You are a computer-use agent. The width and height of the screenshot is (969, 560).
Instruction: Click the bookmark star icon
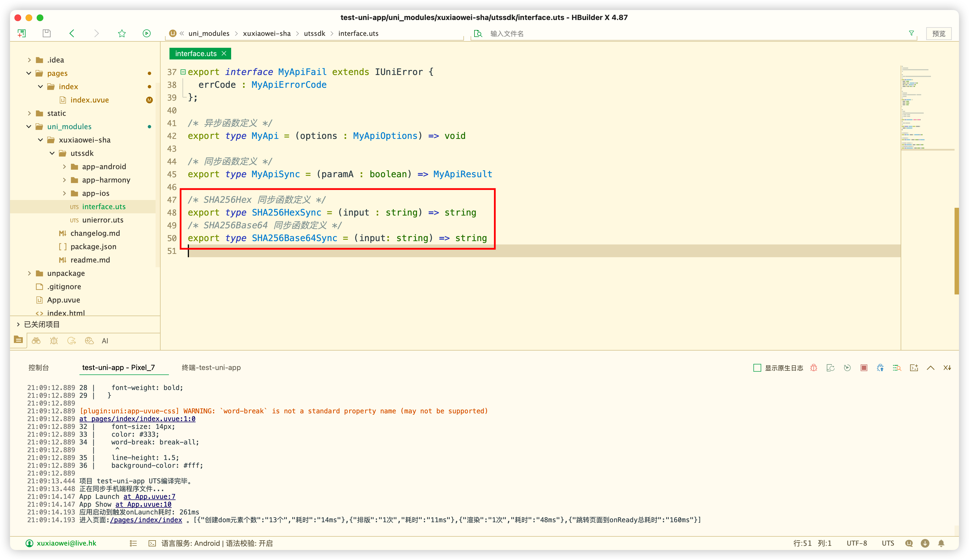click(122, 33)
